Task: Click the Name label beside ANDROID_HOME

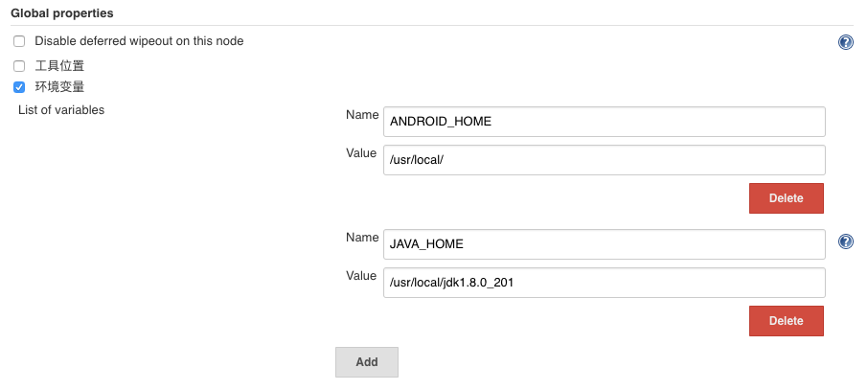Action: point(361,115)
